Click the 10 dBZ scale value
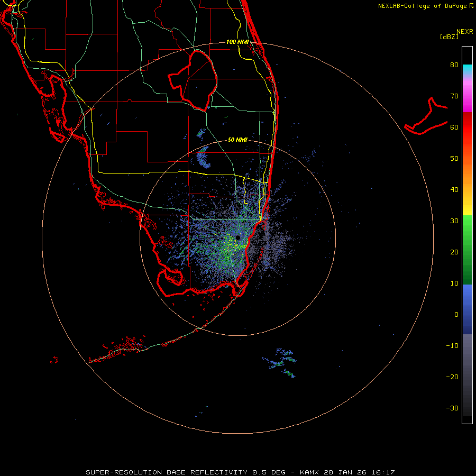476x476 pixels. pyautogui.click(x=454, y=283)
